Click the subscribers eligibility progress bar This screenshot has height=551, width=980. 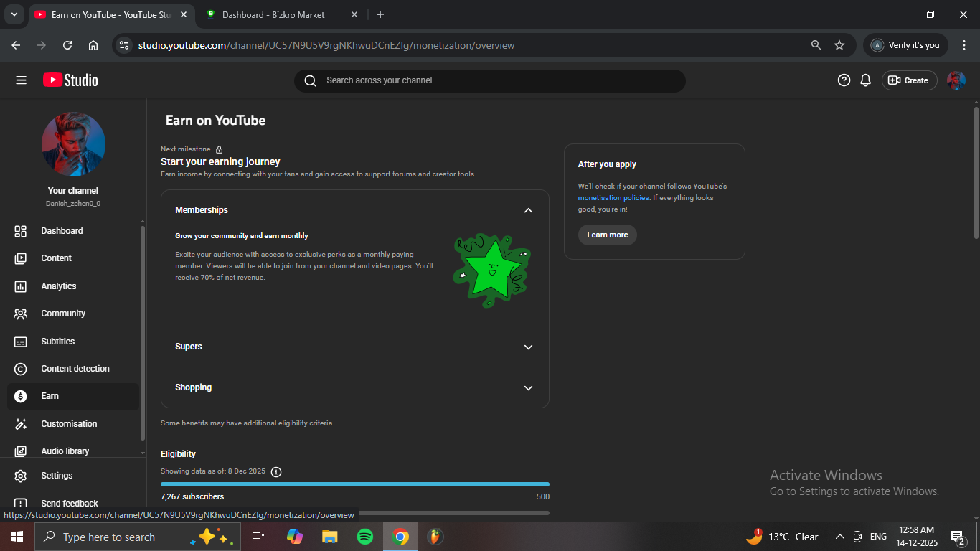coord(355,484)
